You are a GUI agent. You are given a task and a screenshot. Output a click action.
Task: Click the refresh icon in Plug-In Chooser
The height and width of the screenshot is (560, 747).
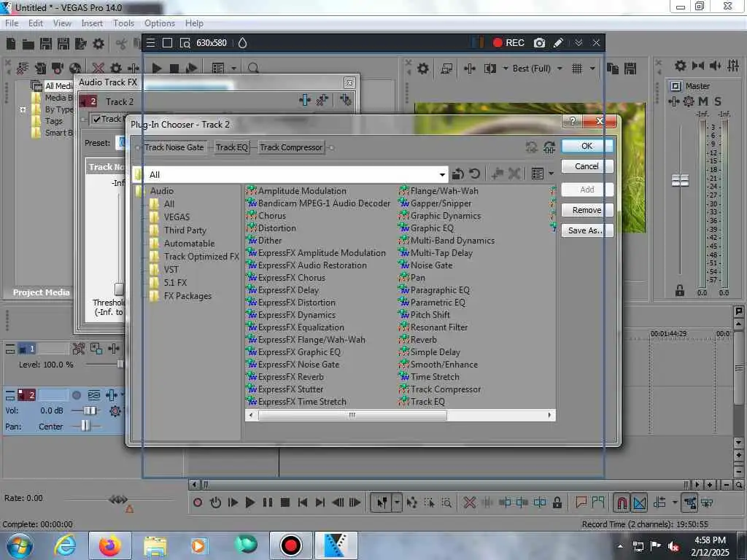coord(474,174)
